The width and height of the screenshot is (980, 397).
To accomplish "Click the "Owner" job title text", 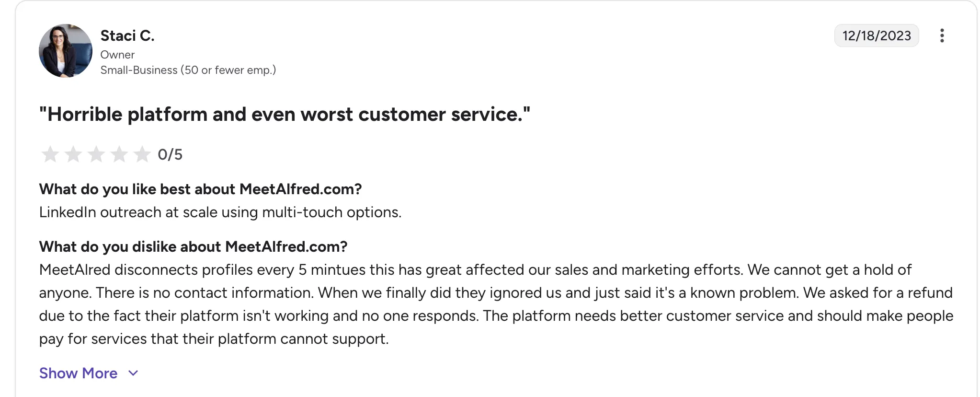I will coord(117,55).
